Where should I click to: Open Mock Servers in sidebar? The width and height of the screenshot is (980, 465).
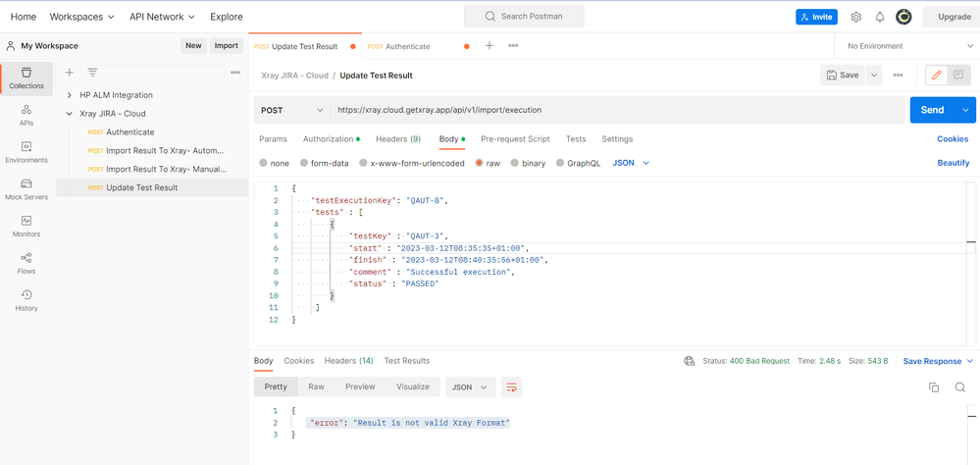coord(26,189)
